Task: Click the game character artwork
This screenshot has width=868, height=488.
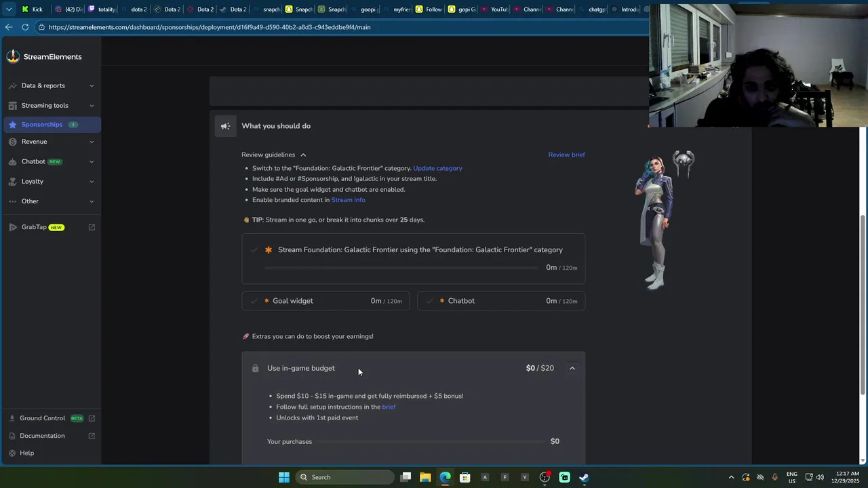Action: point(654,222)
